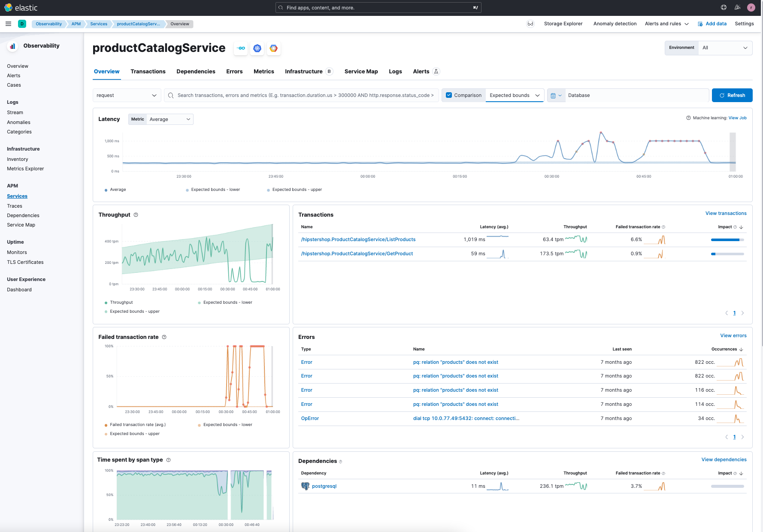Open the Environment dropdown
This screenshot has height=532, width=763.
tap(724, 48)
